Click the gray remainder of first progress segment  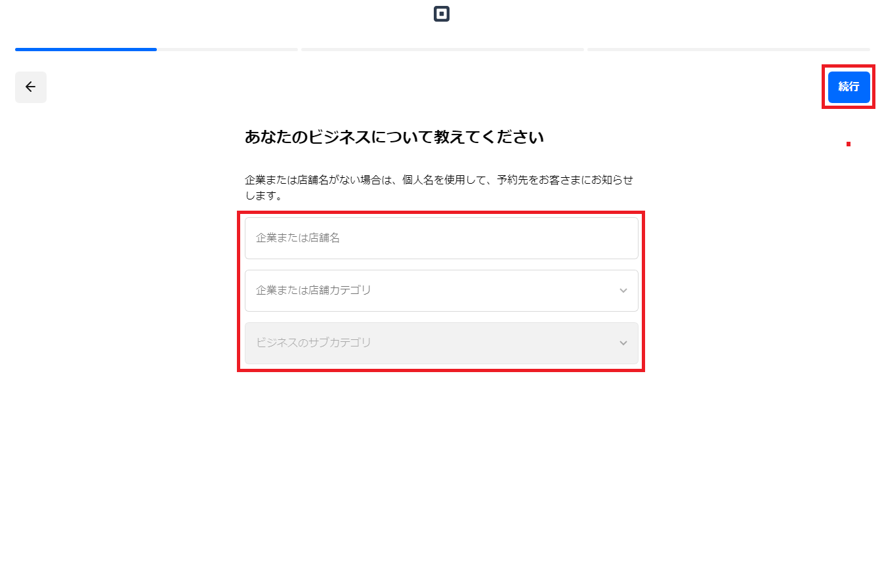227,49
